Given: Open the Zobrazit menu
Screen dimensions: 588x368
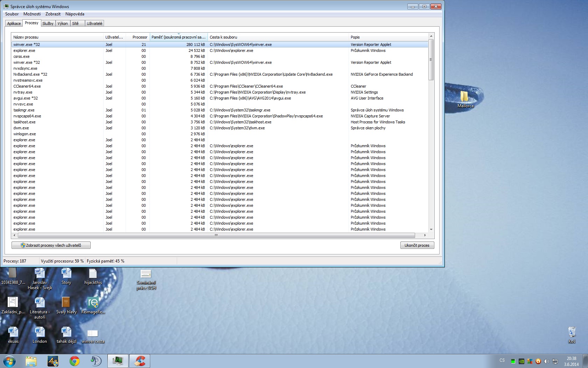Looking at the screenshot, I should (53, 14).
